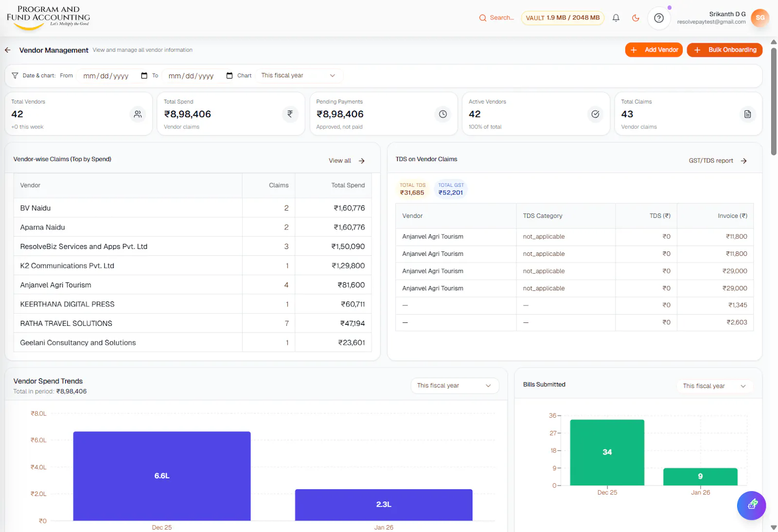Open the help question mark icon

[x=659, y=18]
